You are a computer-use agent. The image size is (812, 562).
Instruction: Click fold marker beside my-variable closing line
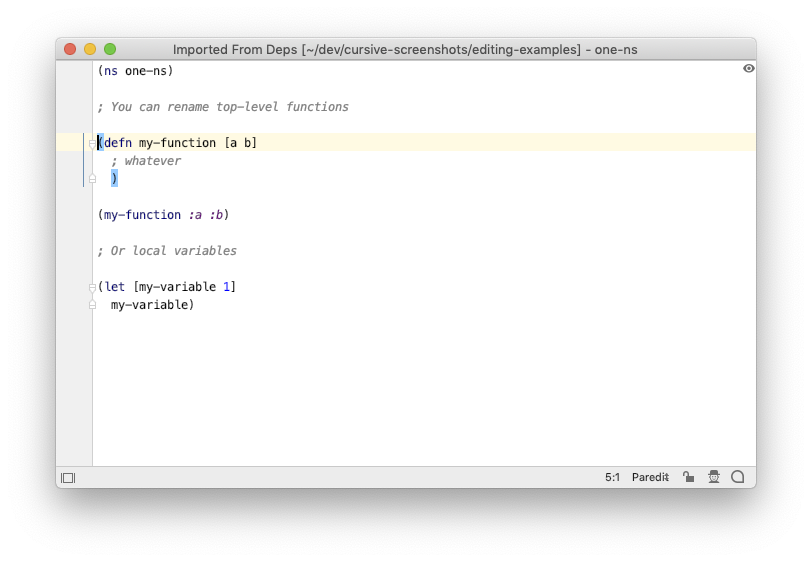(92, 305)
